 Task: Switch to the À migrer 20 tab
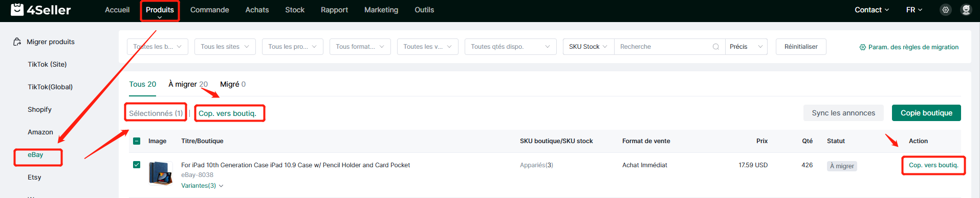188,84
